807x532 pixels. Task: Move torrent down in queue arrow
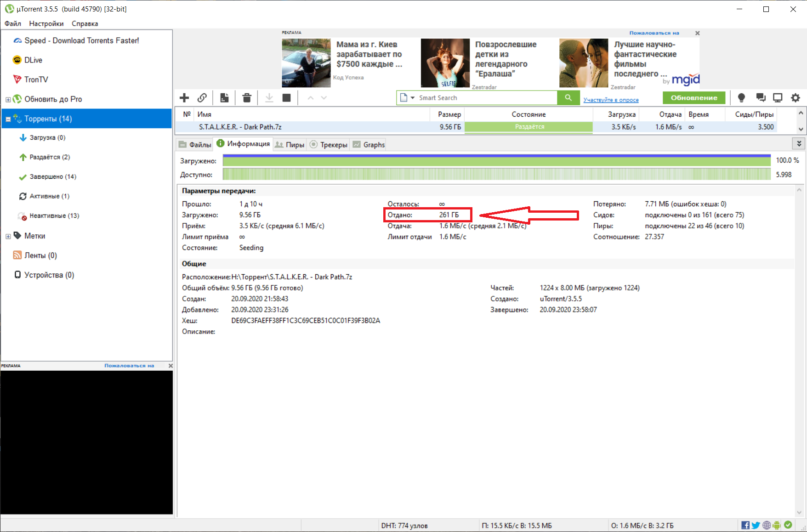point(324,98)
